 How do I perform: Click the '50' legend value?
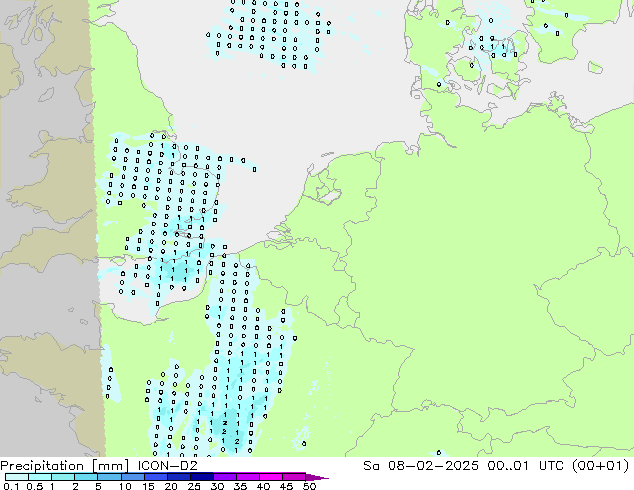click(x=309, y=486)
